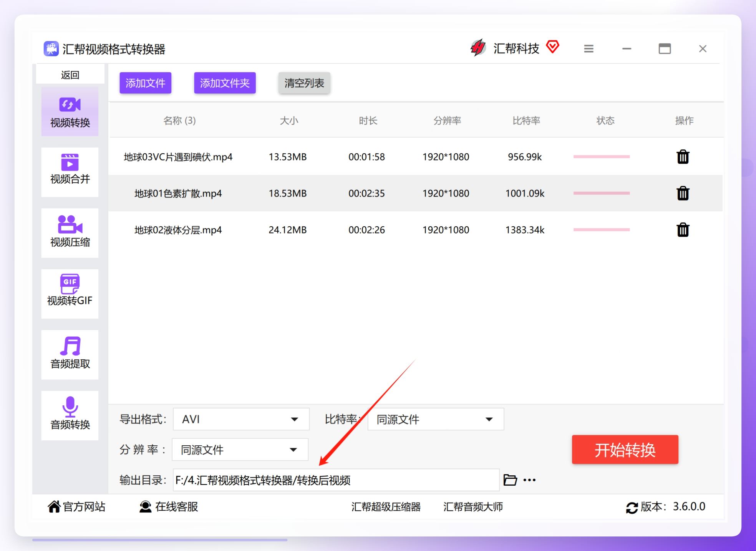Viewport: 756px width, 551px height.
Task: Click the home icon for 官方网站
Action: tap(54, 506)
